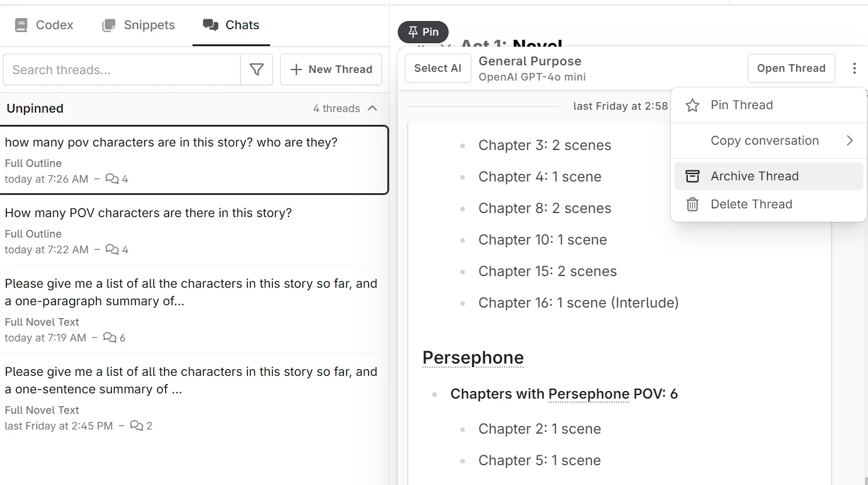Select Archive Thread from the menu
The width and height of the screenshot is (868, 485).
pos(754,176)
